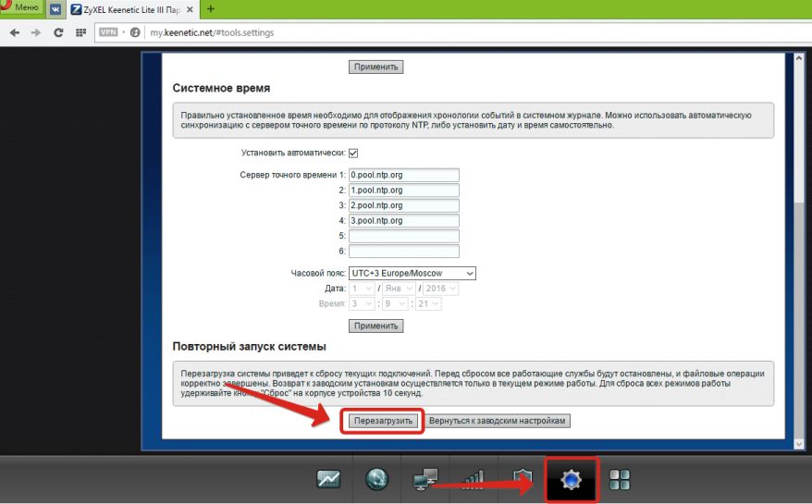Edit time server 3 field 2.pool.ntp.org
Screen dimensions: 812x504
coord(404,205)
